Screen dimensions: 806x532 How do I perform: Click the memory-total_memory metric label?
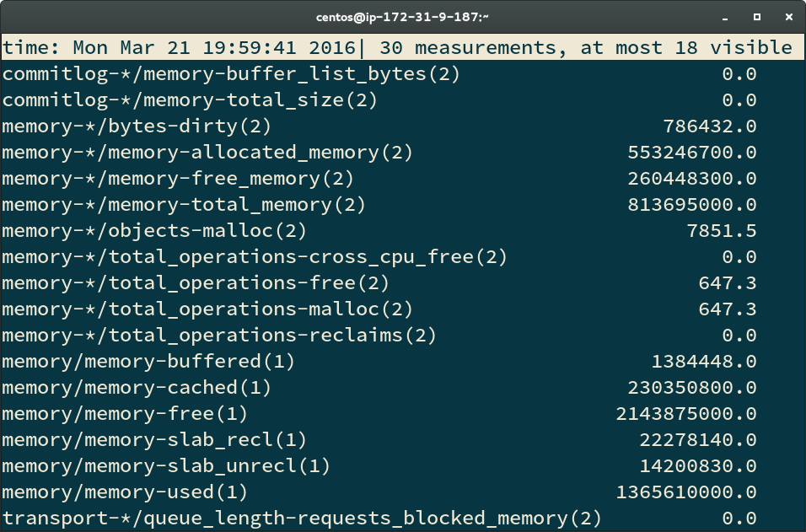click(184, 205)
